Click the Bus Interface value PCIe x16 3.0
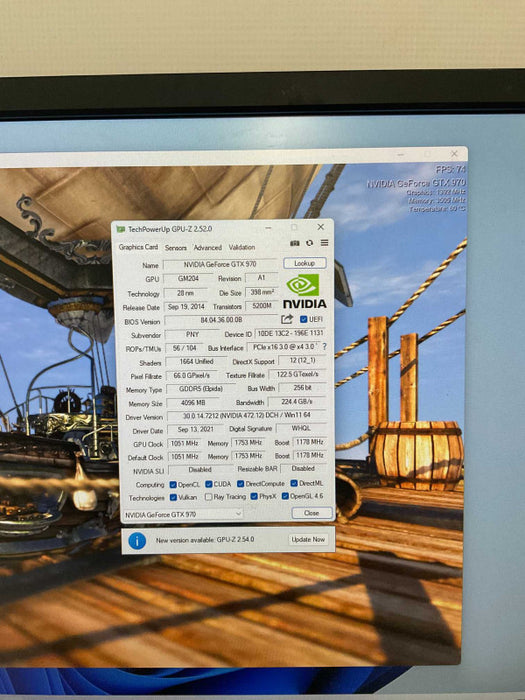 (283, 347)
